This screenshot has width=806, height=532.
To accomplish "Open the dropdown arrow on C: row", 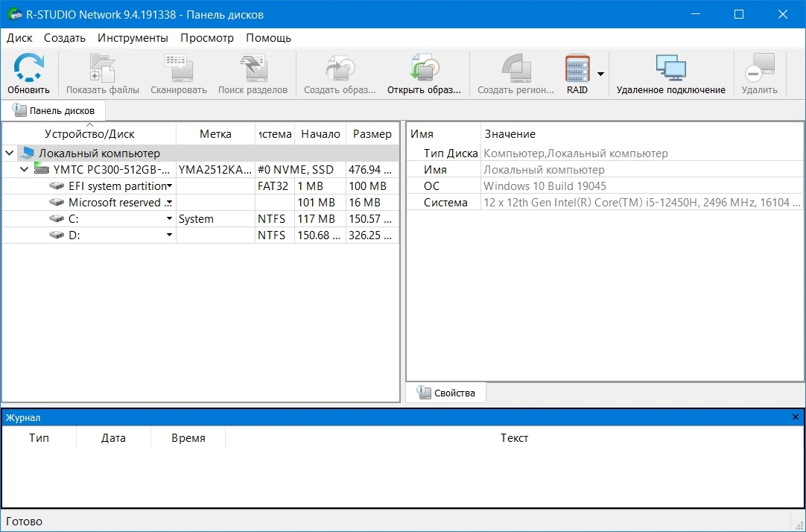I will tap(169, 219).
